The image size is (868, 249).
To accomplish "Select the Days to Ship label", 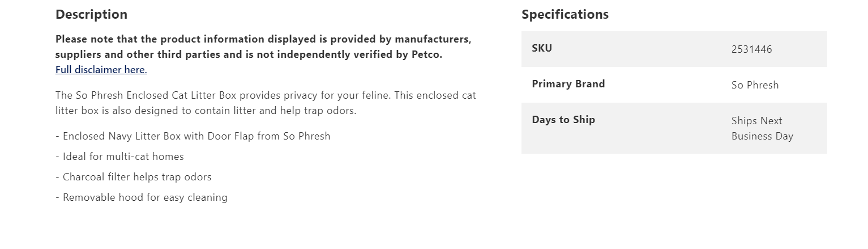I will click(563, 120).
